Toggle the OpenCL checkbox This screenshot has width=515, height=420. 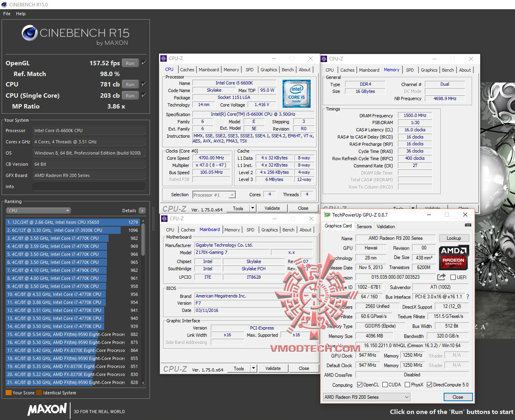[x=359, y=385]
